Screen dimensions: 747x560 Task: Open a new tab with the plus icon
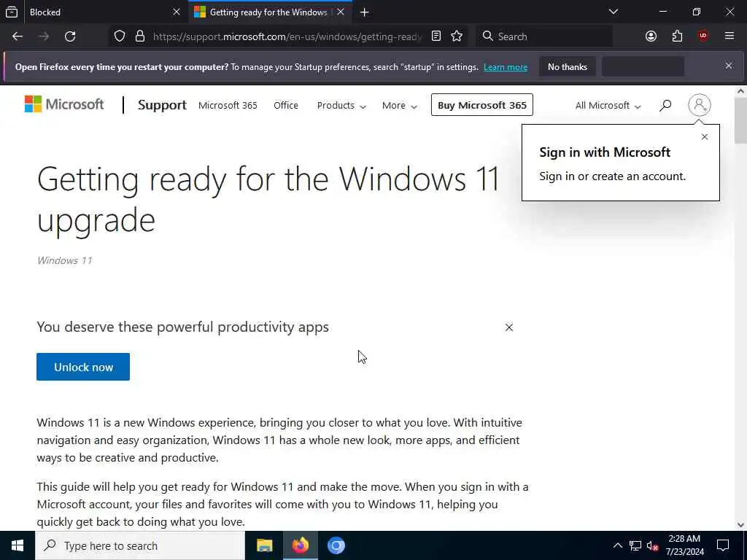tap(365, 12)
